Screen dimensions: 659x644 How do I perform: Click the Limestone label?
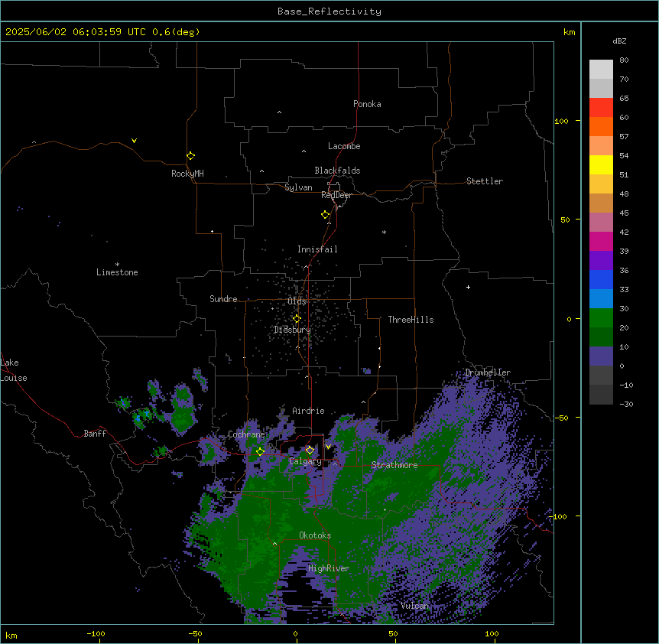point(117,272)
